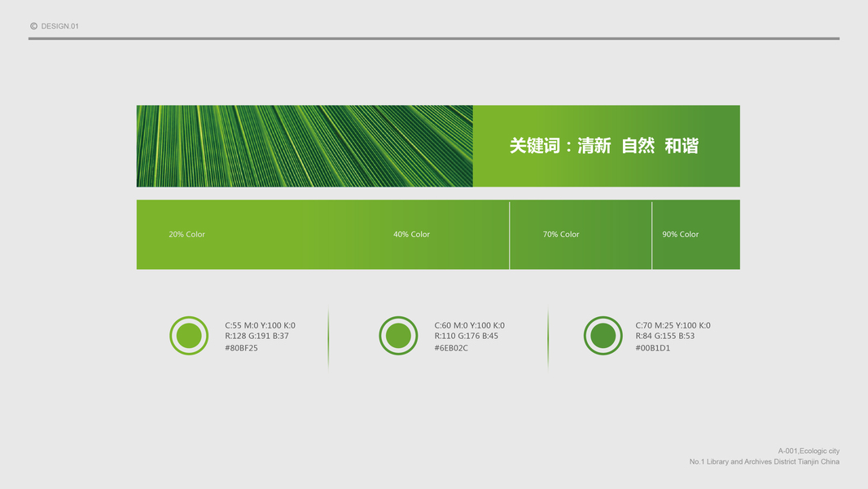Pick the medium green #6EB02C circle swatch
Viewport: 868px width, 489px height.
coord(398,336)
